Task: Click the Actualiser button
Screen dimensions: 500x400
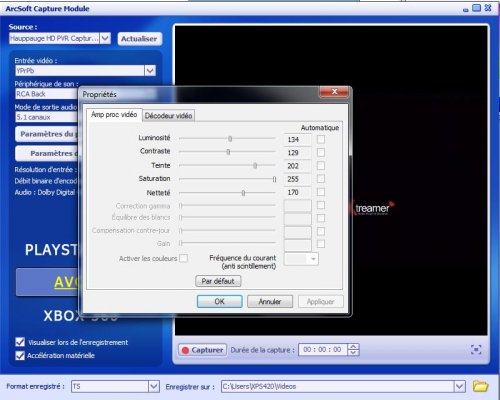Action: coord(139,39)
